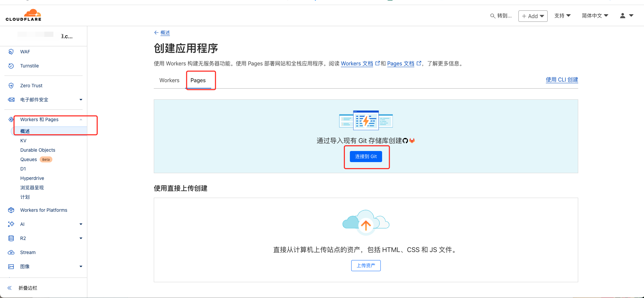The height and width of the screenshot is (298, 644).
Task: Expand the 电子邮件安全 submenu
Action: point(81,100)
